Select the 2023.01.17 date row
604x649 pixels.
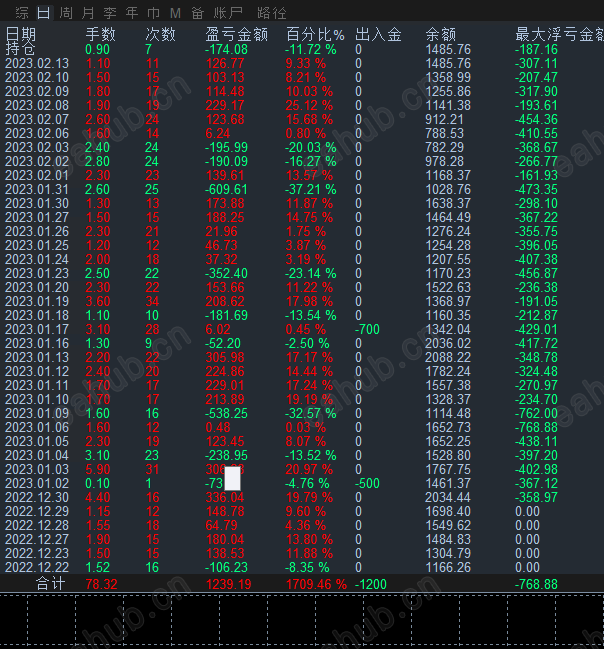37,329
